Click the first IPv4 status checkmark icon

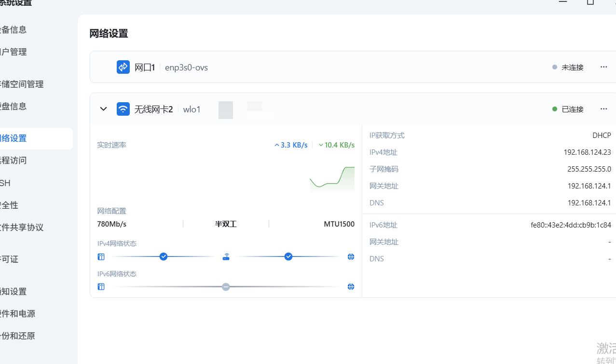[164, 256]
